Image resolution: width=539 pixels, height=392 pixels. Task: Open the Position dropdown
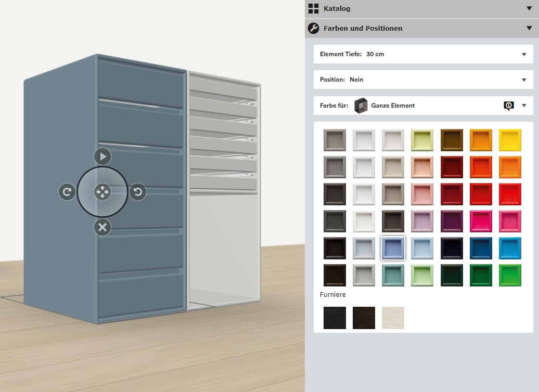tap(524, 80)
